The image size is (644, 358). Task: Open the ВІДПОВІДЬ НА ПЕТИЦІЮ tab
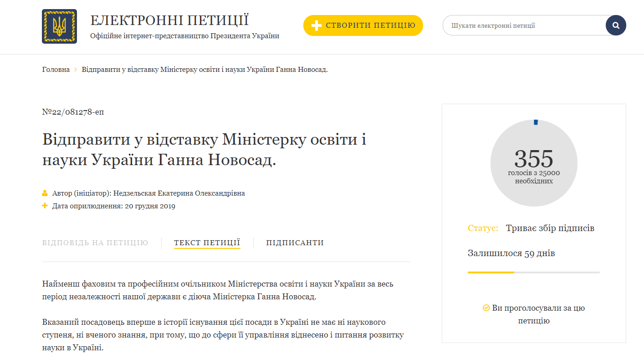pyautogui.click(x=95, y=242)
